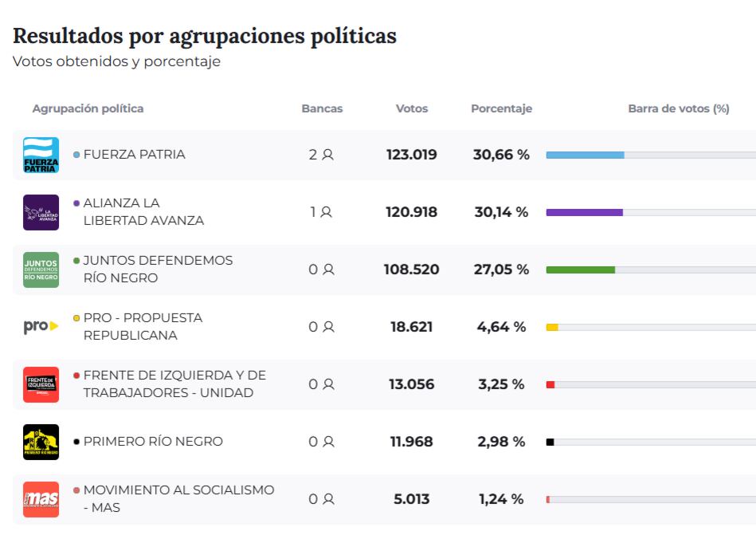Click the purple dot beside Alianza La Libertad Avanza
This screenshot has width=756, height=539.
coord(76,203)
